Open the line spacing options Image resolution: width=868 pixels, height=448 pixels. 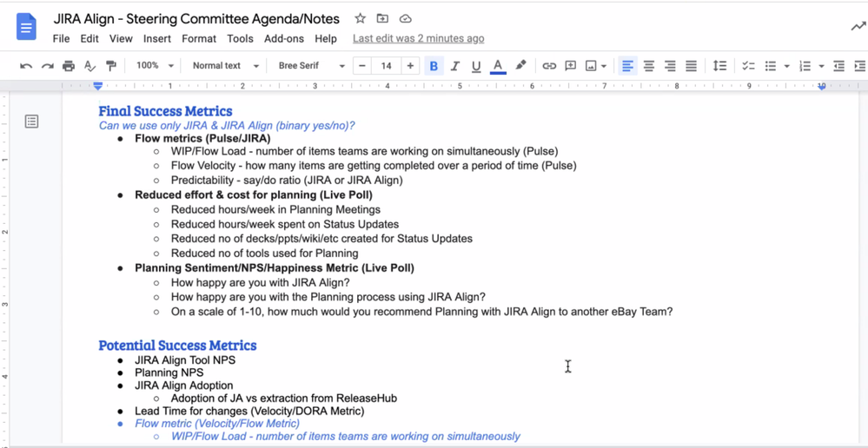click(x=719, y=66)
